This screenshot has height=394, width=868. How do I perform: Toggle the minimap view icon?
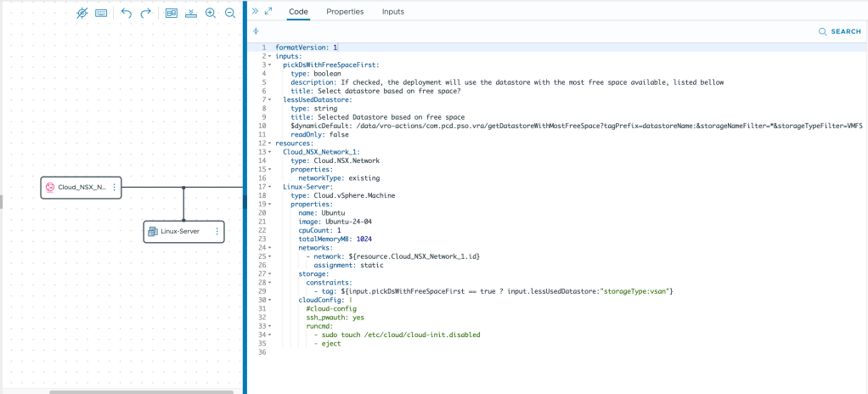[x=171, y=14]
